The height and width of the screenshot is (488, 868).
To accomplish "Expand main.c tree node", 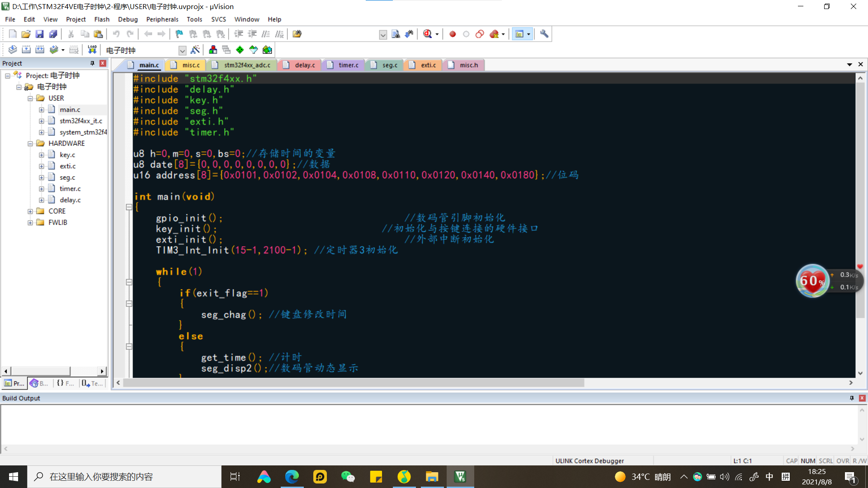I will click(x=42, y=110).
